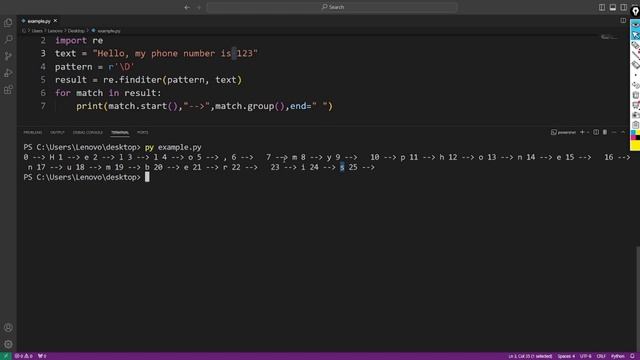Open the remote window indicator in status bar
The width and height of the screenshot is (640, 360).
click(x=6, y=356)
